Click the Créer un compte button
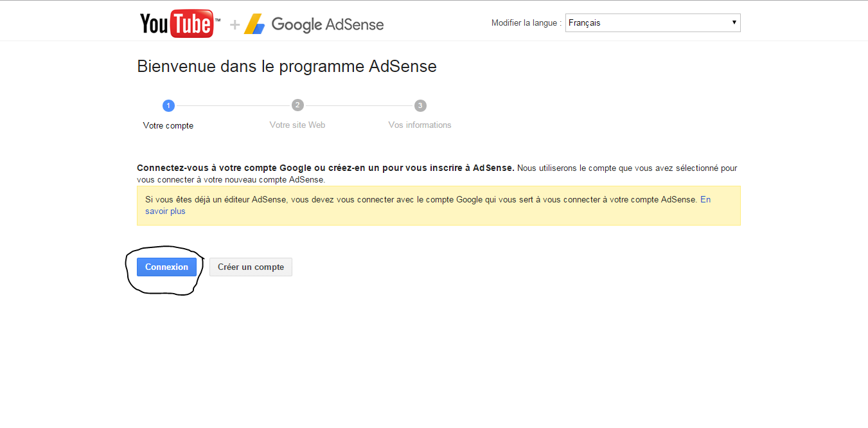This screenshot has height=428, width=868. coord(251,267)
